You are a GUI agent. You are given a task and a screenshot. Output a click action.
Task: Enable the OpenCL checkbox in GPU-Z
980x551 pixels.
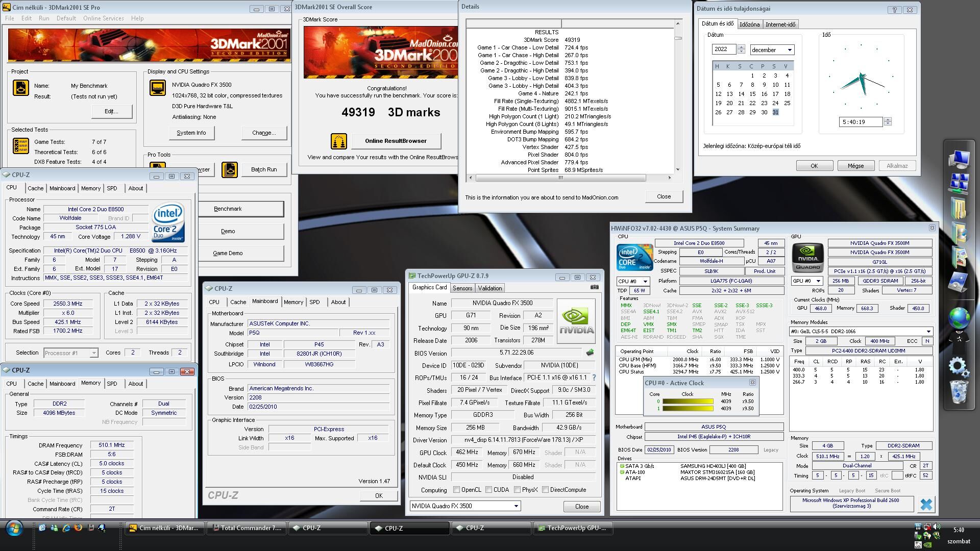point(456,490)
